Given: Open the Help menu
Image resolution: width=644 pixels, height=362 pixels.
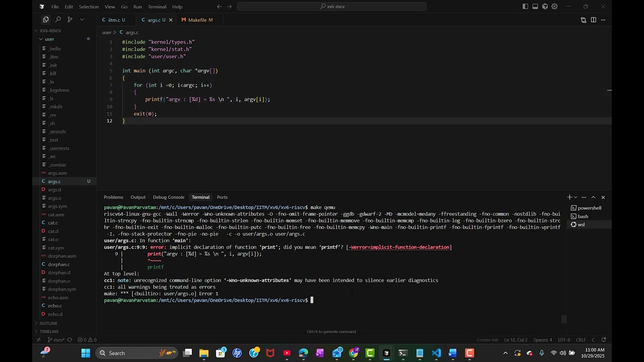Looking at the screenshot, I should click(177, 7).
